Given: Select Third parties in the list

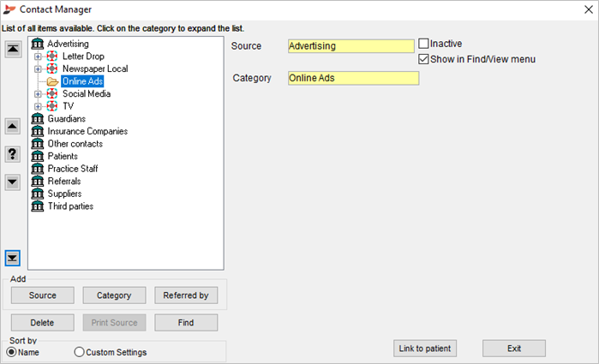Looking at the screenshot, I should pyautogui.click(x=70, y=206).
